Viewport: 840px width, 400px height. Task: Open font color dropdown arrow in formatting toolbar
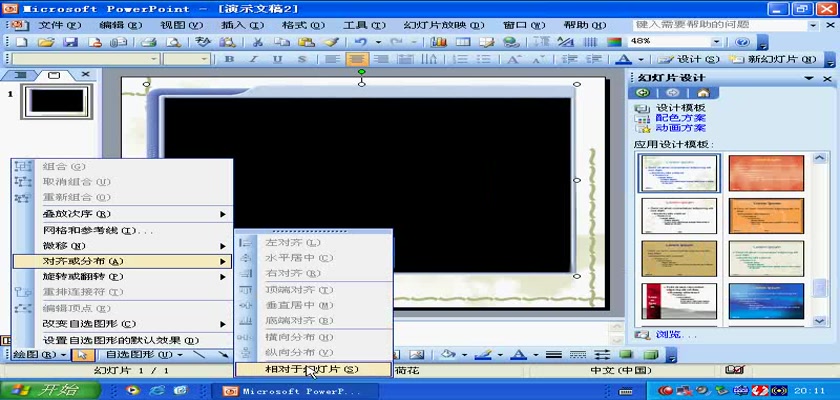pyautogui.click(x=640, y=59)
